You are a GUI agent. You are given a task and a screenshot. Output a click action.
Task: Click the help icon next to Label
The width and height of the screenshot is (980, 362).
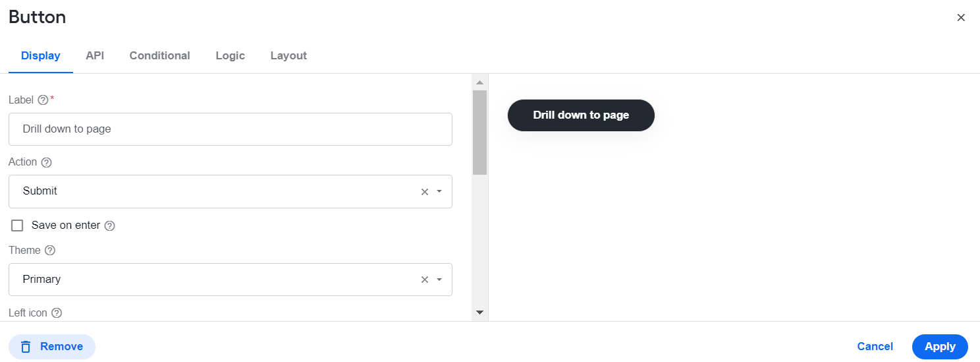pyautogui.click(x=43, y=100)
